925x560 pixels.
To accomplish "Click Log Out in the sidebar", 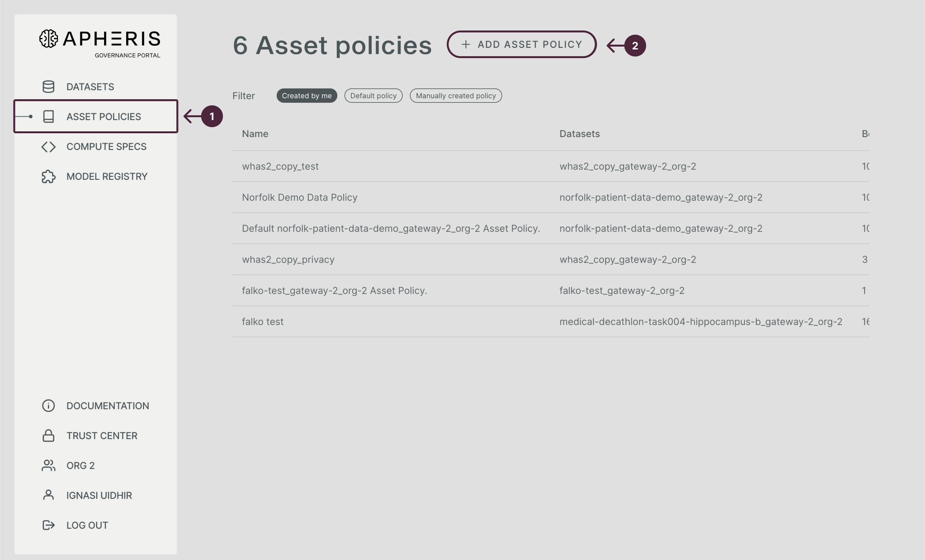I will (87, 525).
